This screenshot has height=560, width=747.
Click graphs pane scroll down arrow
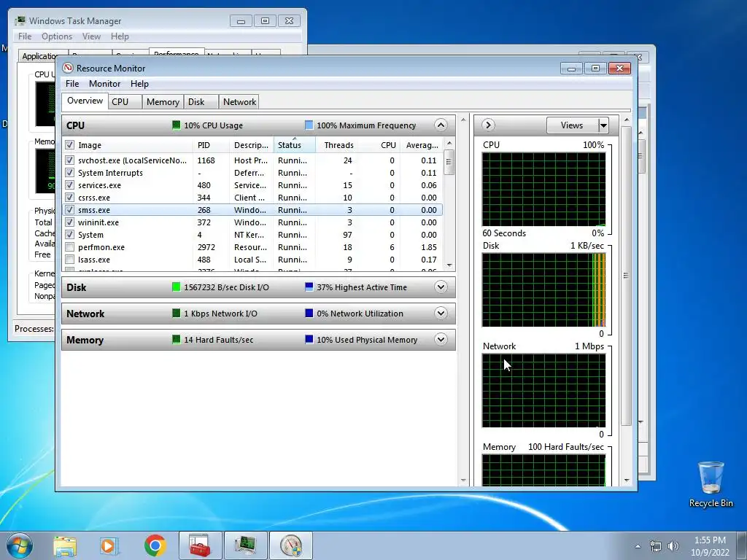pos(627,481)
